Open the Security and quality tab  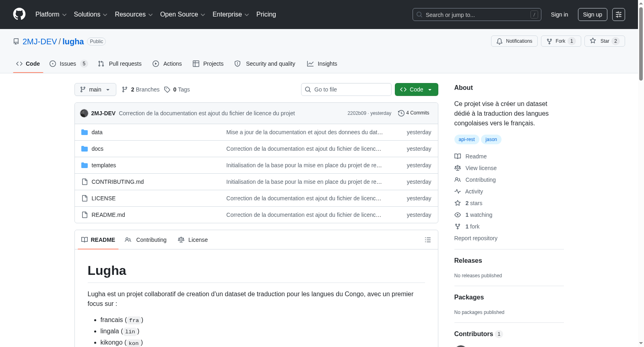point(265,64)
